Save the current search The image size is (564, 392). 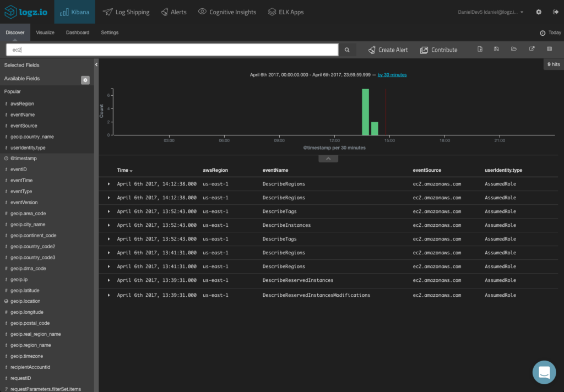(496, 48)
